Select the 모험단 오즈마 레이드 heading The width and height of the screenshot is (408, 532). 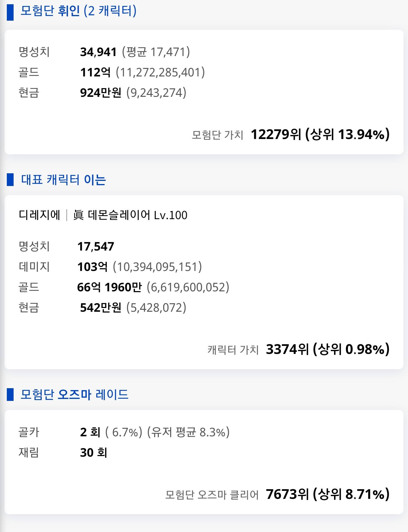pos(75,394)
